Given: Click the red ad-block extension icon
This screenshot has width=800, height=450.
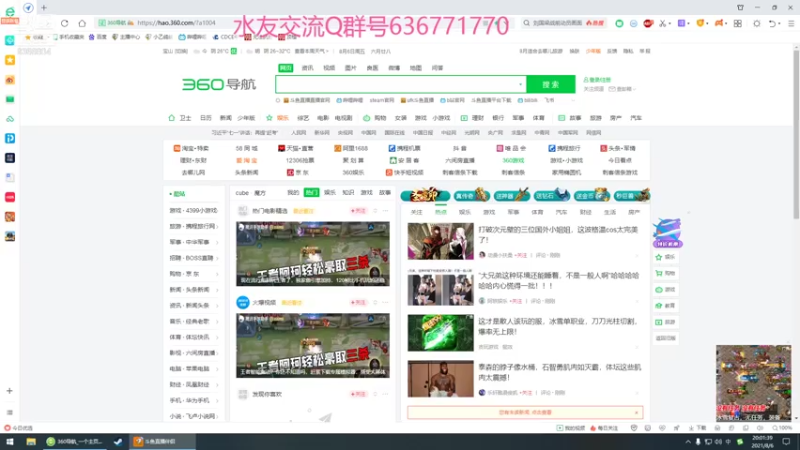Looking at the screenshot, I should click(x=648, y=23).
